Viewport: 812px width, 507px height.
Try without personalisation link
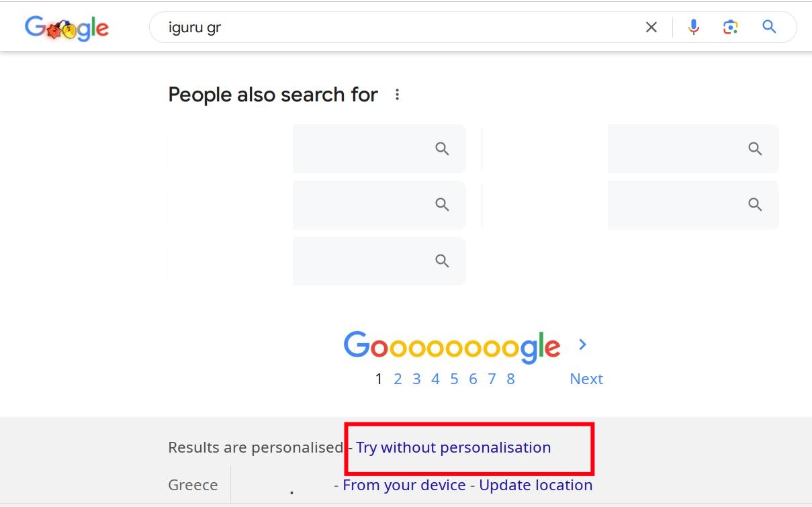(x=453, y=448)
